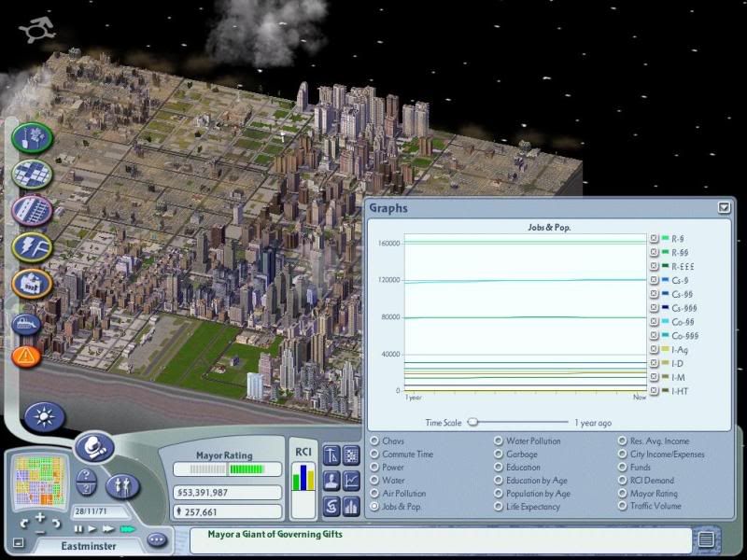The image size is (747, 560).
Task: Open the options menu (three dots button)
Action: (157, 540)
